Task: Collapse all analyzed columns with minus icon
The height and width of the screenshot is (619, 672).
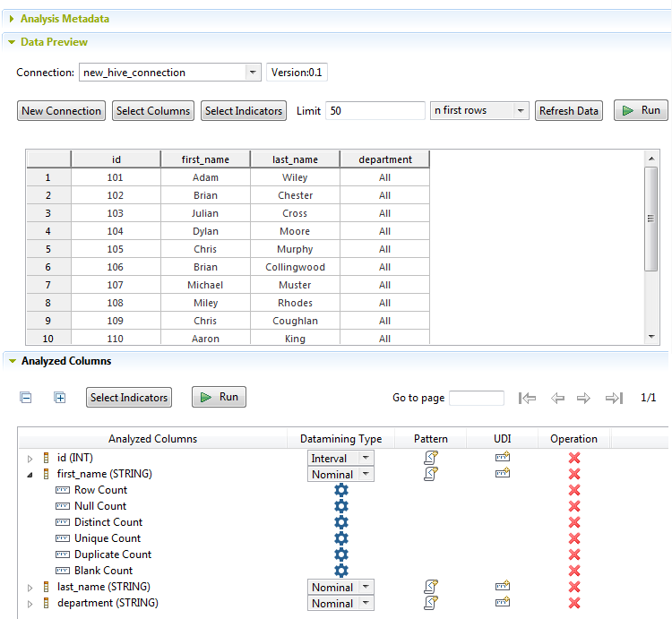Action: click(26, 398)
